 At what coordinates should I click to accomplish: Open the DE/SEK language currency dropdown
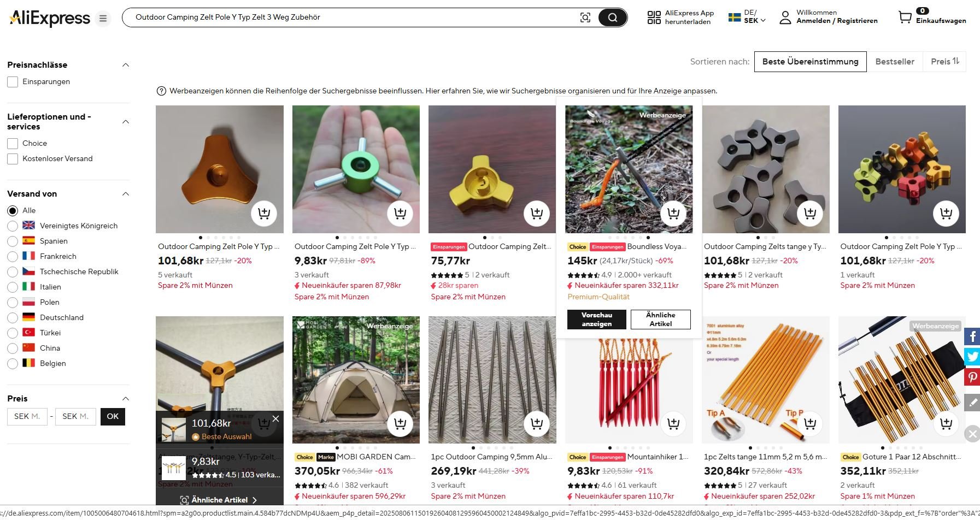click(747, 17)
